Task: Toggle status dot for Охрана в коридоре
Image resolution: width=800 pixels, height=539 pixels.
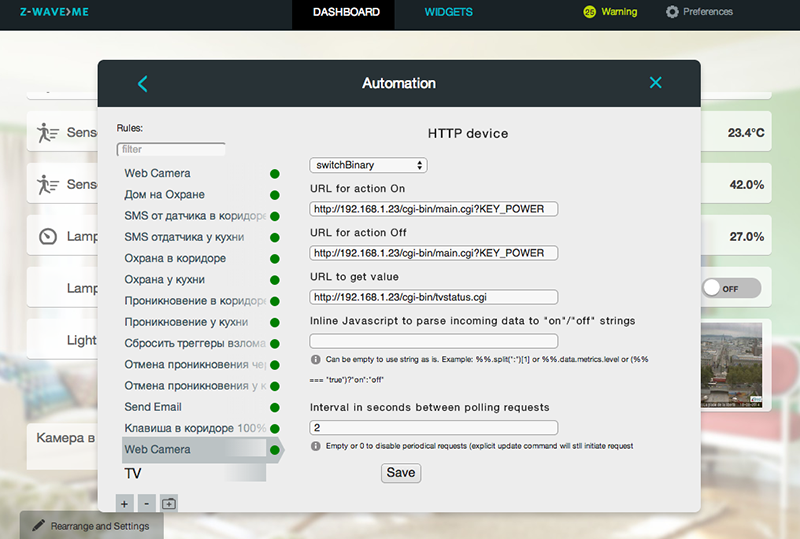Action: click(x=274, y=259)
